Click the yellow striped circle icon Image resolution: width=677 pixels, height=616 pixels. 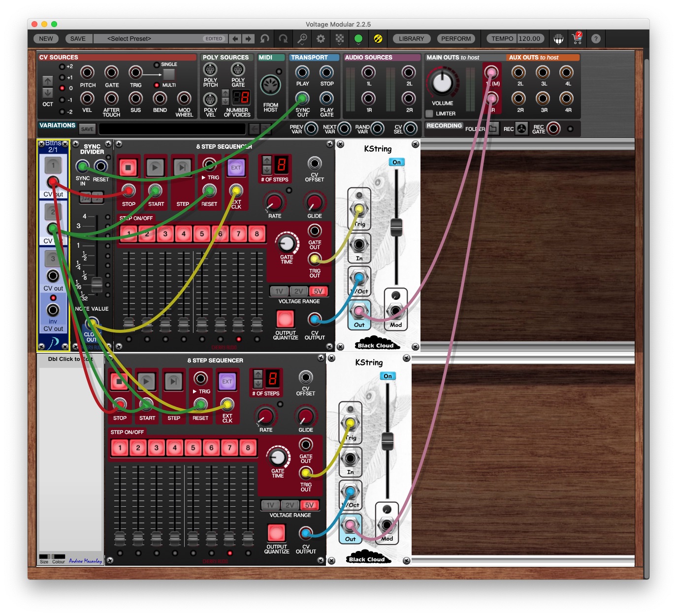pos(378,38)
